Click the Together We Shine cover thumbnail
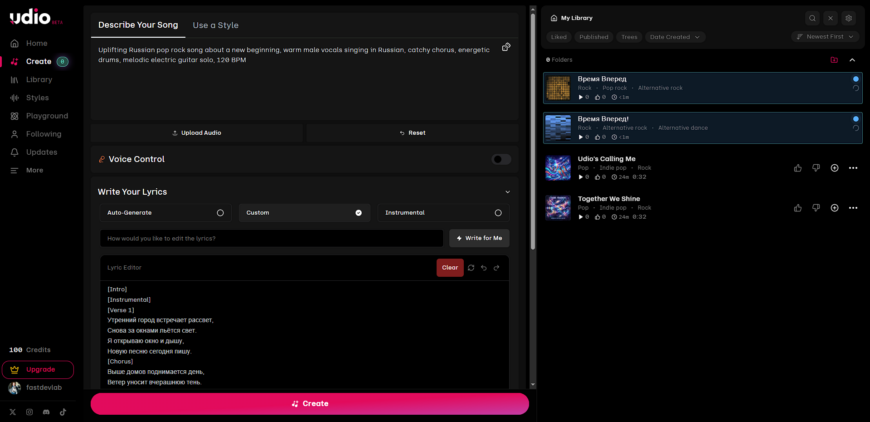870x422 pixels. (x=558, y=208)
